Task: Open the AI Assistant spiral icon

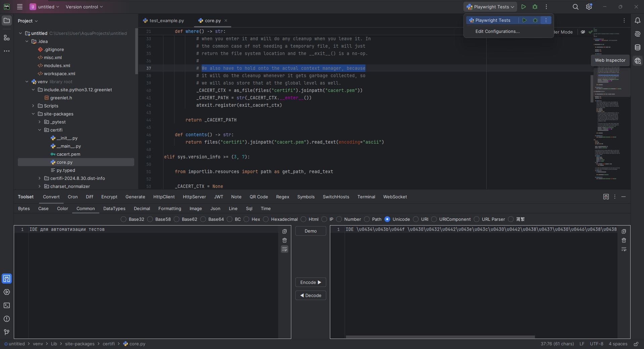Action: click(637, 34)
